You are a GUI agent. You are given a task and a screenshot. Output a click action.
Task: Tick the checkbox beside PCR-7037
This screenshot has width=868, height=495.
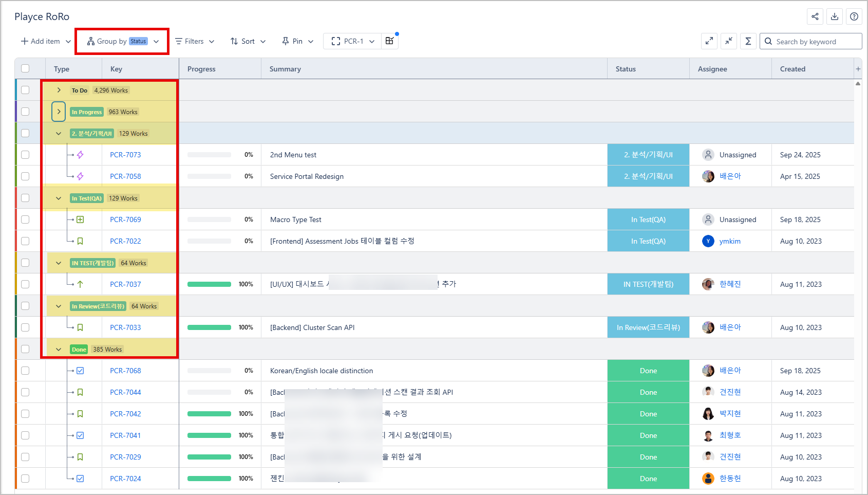click(25, 284)
